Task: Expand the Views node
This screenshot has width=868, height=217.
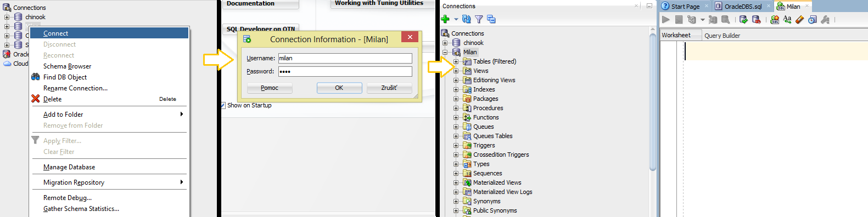Action: pos(456,71)
